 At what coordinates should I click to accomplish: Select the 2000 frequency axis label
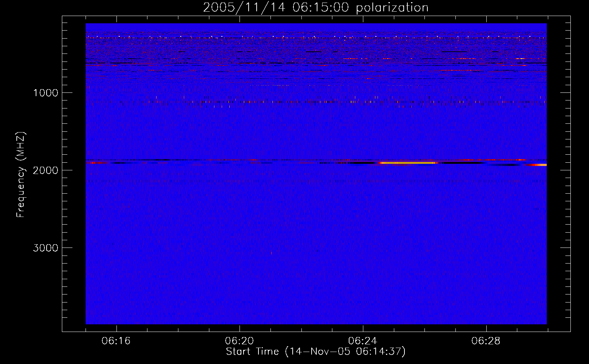pos(46,170)
